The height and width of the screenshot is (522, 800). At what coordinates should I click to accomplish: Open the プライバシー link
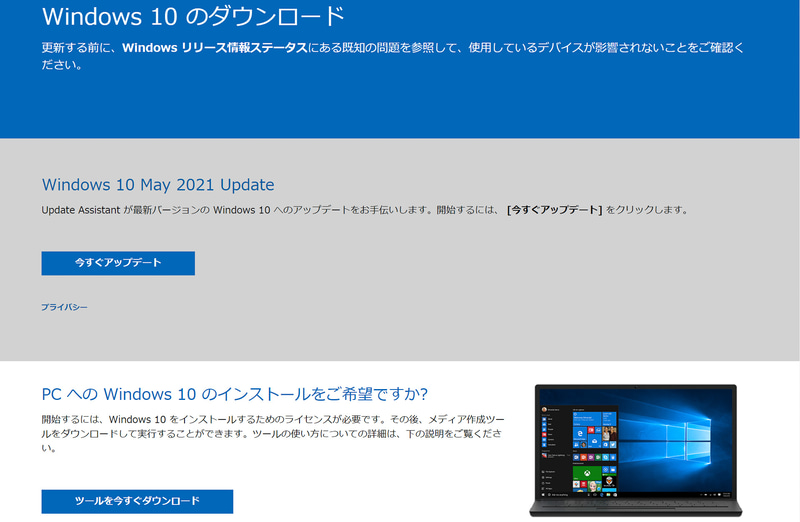pyautogui.click(x=64, y=307)
